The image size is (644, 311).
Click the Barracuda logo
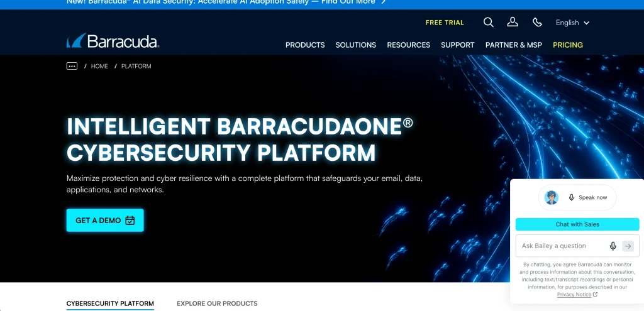point(113,41)
